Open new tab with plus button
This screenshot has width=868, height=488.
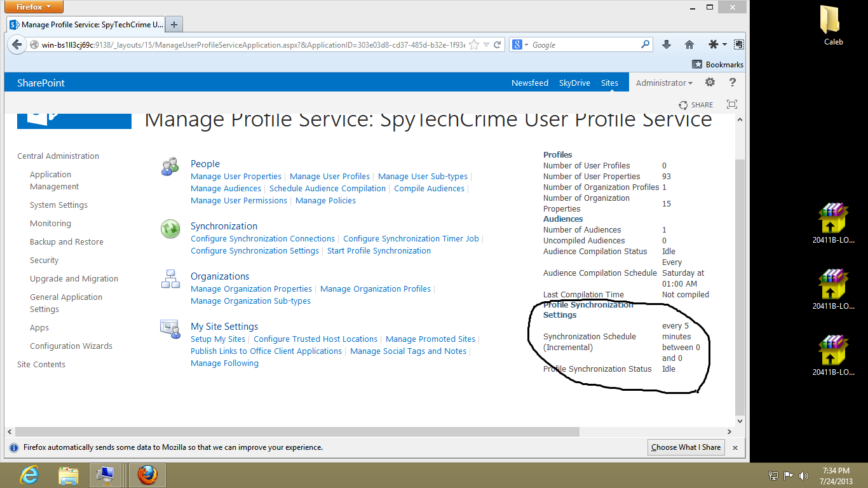174,25
